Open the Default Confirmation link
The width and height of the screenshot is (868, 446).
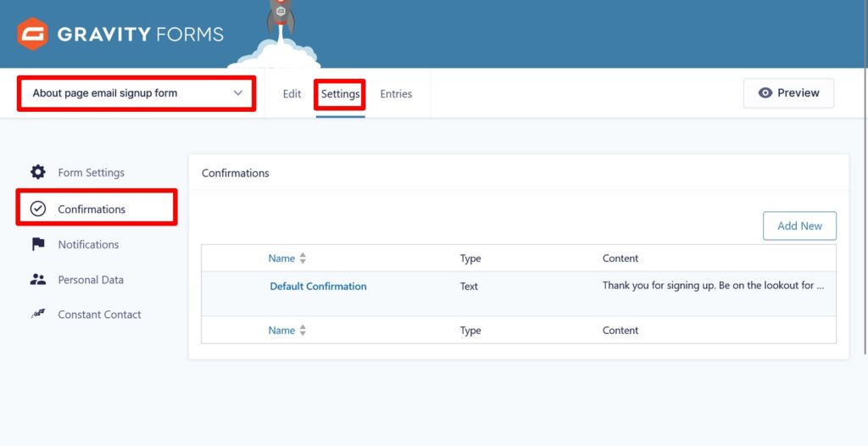(x=318, y=287)
